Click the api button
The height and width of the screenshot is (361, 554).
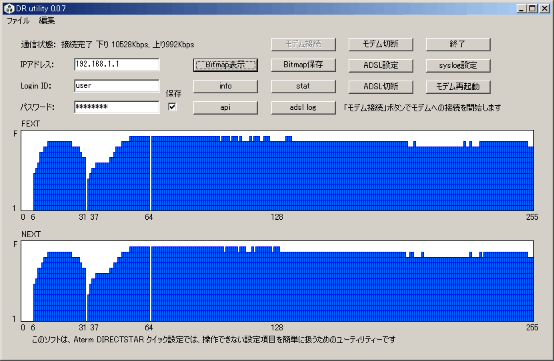[225, 107]
